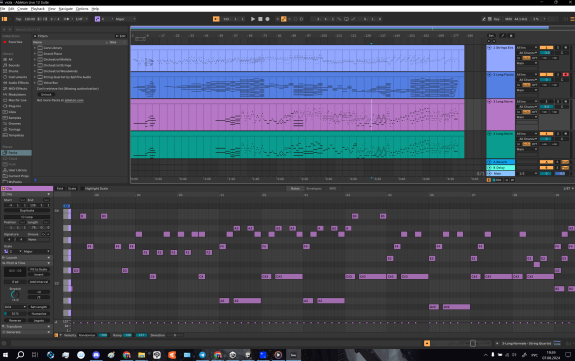Expand the Transform section
575x361 pixels.
click(x=26, y=327)
